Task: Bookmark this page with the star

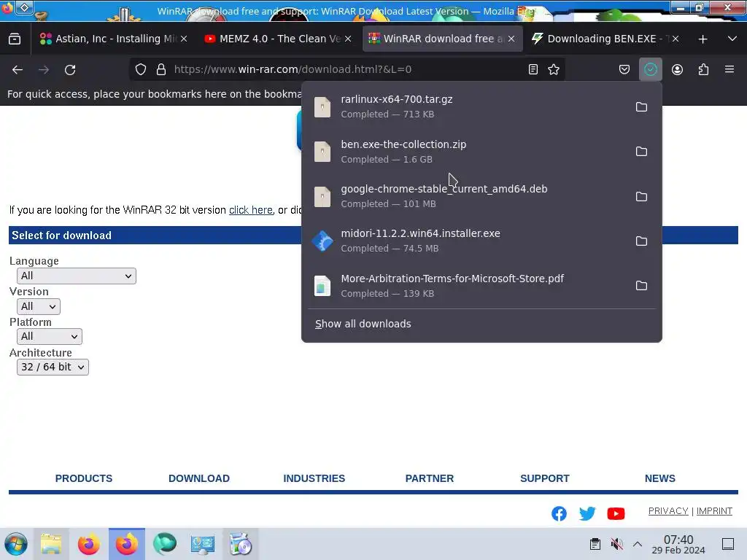Action: click(x=554, y=69)
